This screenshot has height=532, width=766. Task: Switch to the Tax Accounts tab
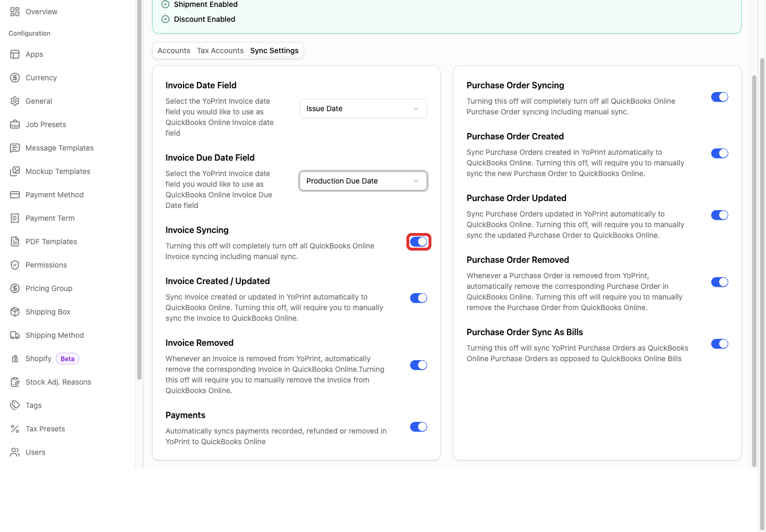tap(220, 51)
